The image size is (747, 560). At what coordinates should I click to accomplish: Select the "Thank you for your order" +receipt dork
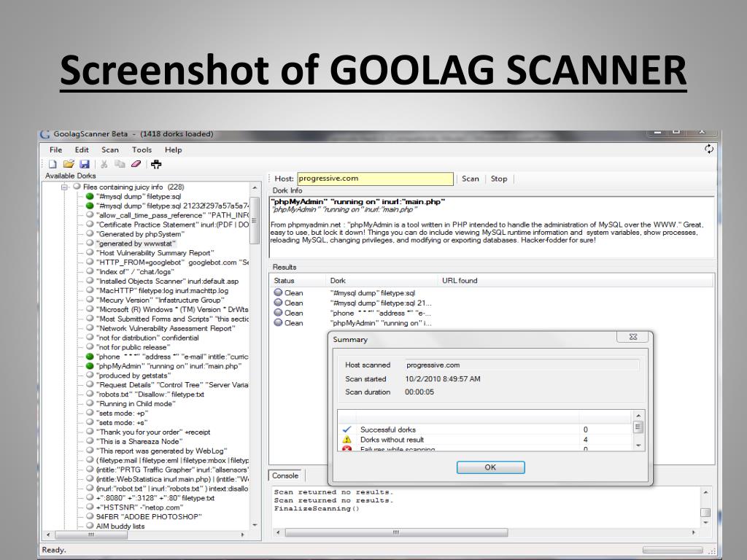[x=153, y=432]
